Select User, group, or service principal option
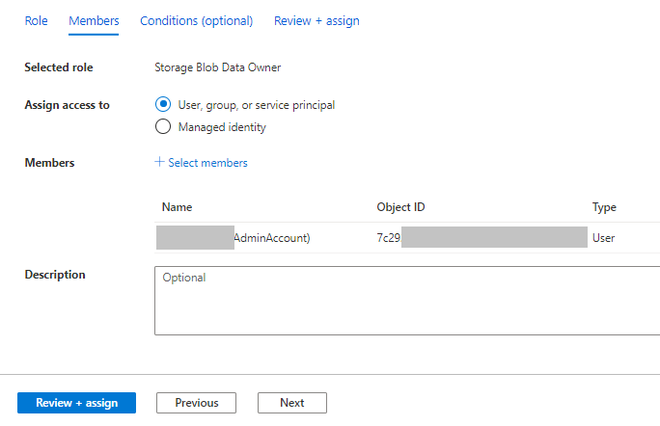The width and height of the screenshot is (660, 426). (164, 105)
